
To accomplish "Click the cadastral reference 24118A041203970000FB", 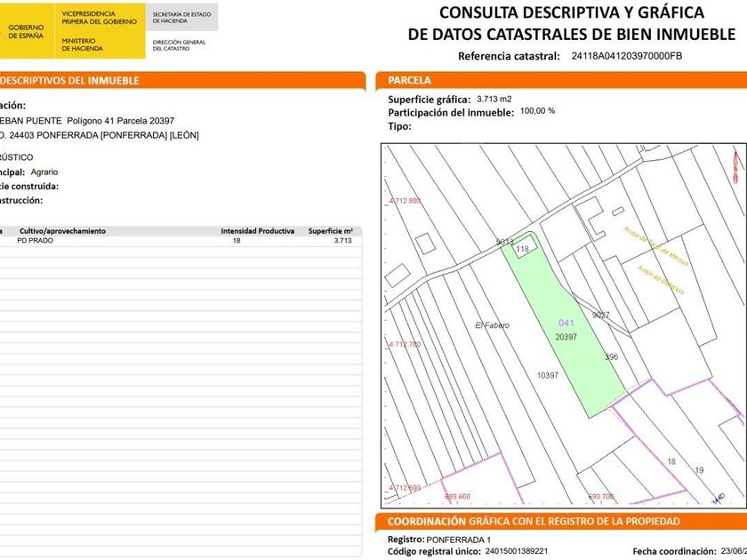I will pyautogui.click(x=627, y=56).
